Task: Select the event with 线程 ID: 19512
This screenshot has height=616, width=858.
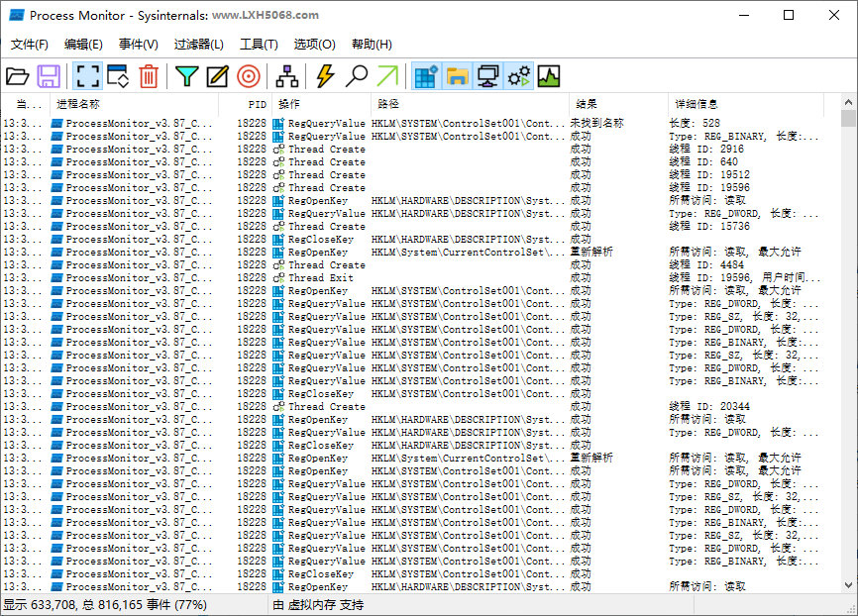Action: pos(412,174)
